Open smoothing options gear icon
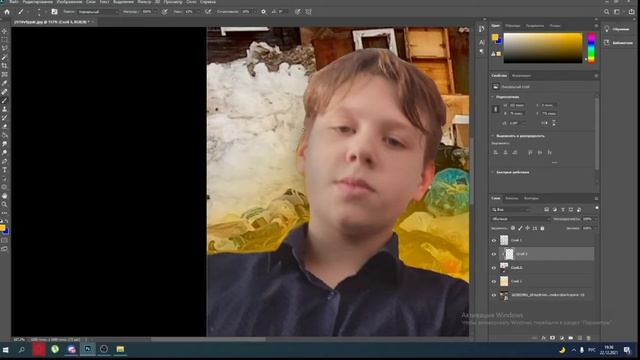 click(x=264, y=12)
